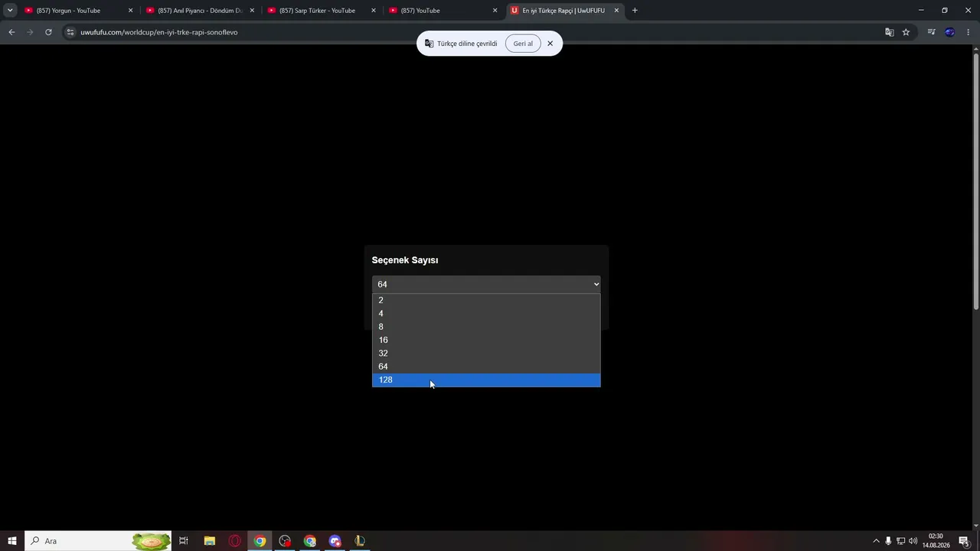Screen dimensions: 980x551
Task: Click the uwufufu.com address bar URL
Action: [159, 32]
